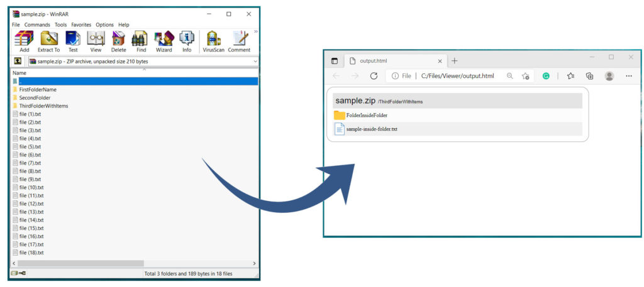Screen dimensions: 644x287
Task: Open the Favorites menu
Action: coord(81,24)
